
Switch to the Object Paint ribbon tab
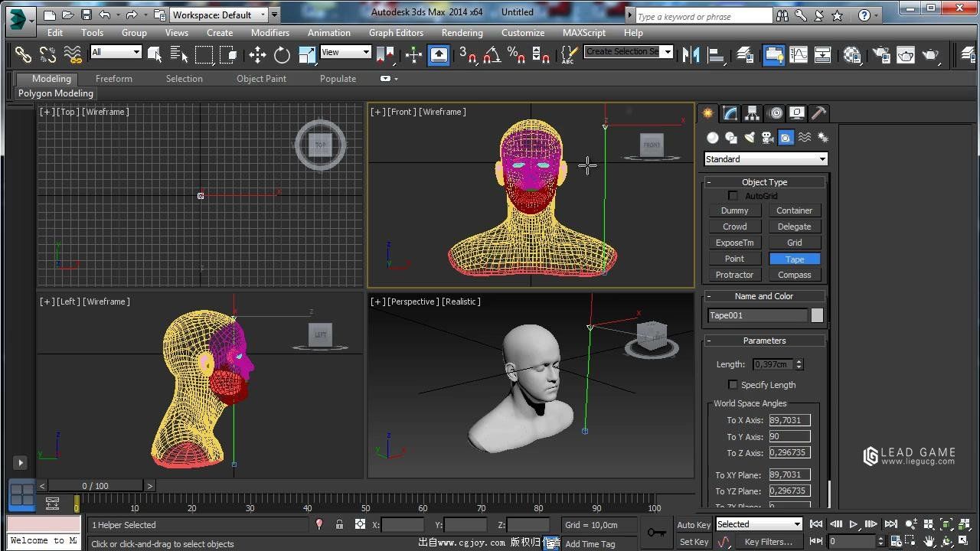[x=261, y=79]
